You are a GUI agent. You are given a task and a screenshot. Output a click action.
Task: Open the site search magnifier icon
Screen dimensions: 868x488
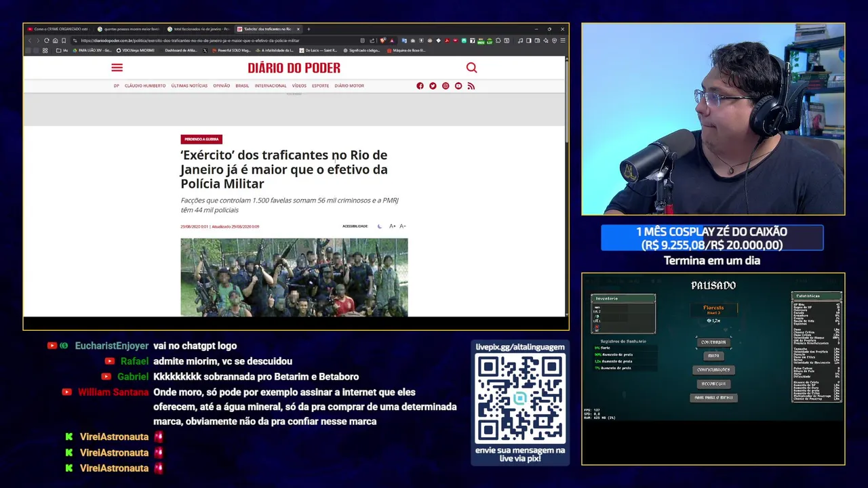click(x=471, y=68)
